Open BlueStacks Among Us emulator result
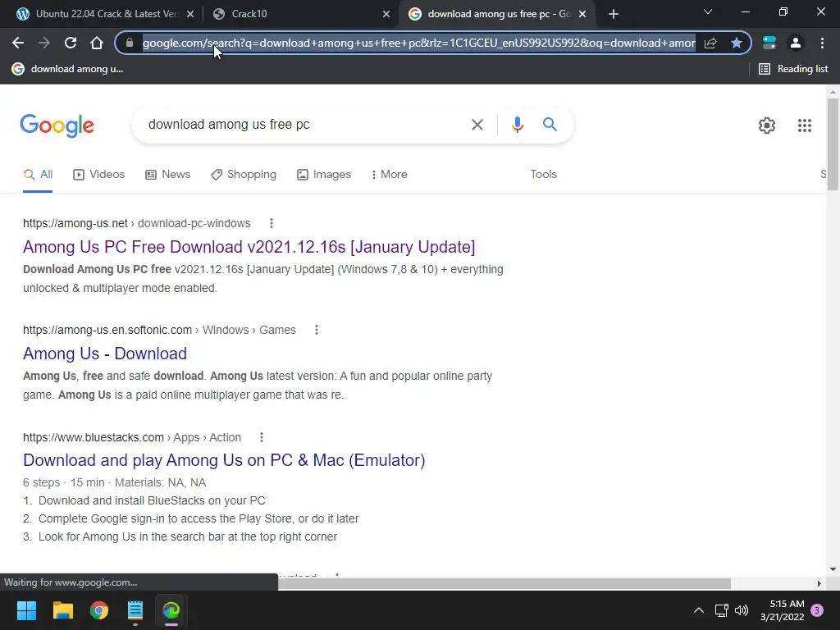 tap(224, 460)
